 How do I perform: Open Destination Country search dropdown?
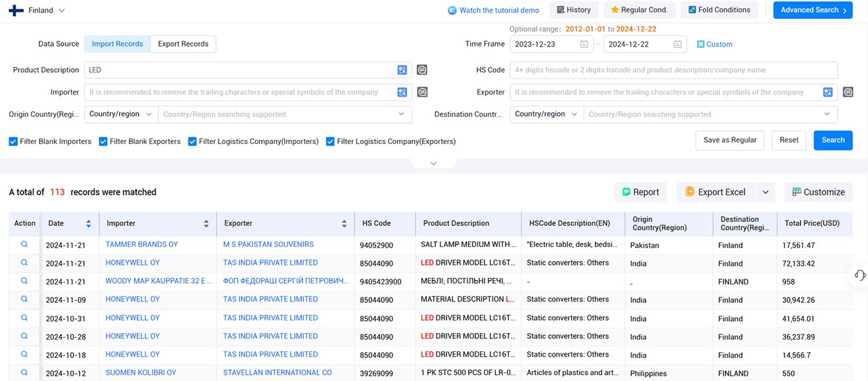click(x=710, y=114)
